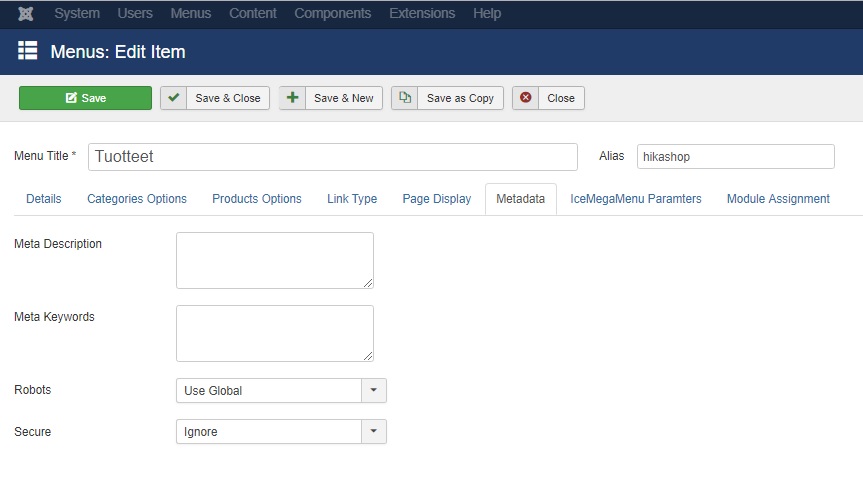Click the Alias field containing hikashop
The image size is (863, 485).
click(x=735, y=156)
